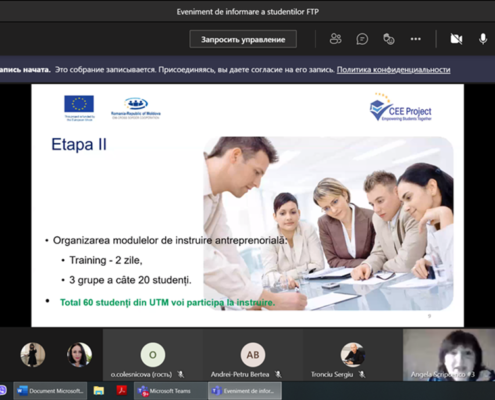This screenshot has width=495, height=400.
Task: Click the CEE Project logo on slide
Action: 401,107
